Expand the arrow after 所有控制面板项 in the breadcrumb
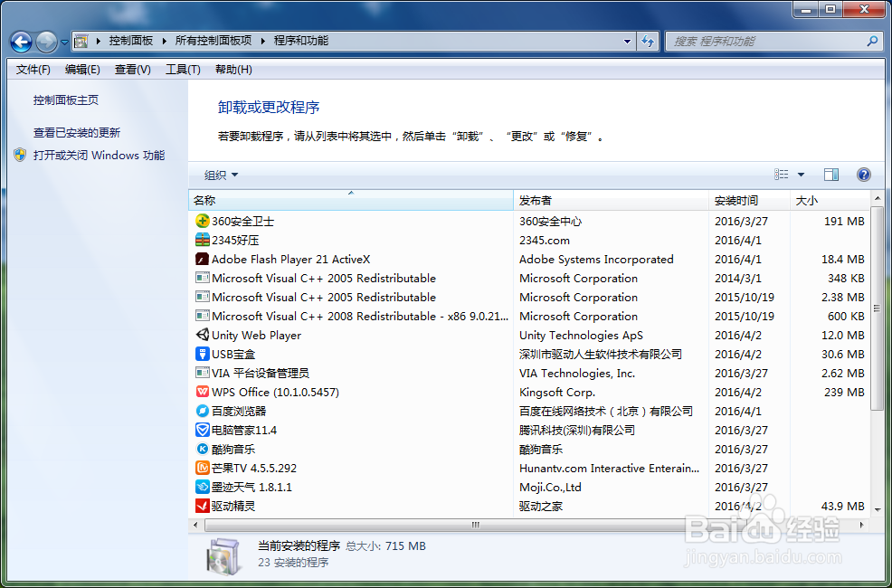The image size is (892, 588). (x=263, y=41)
